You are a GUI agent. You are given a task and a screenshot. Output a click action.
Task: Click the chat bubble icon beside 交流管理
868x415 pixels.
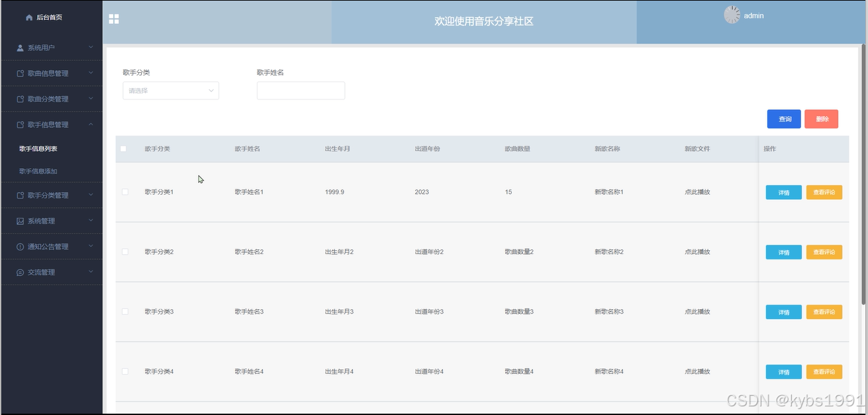tap(21, 273)
